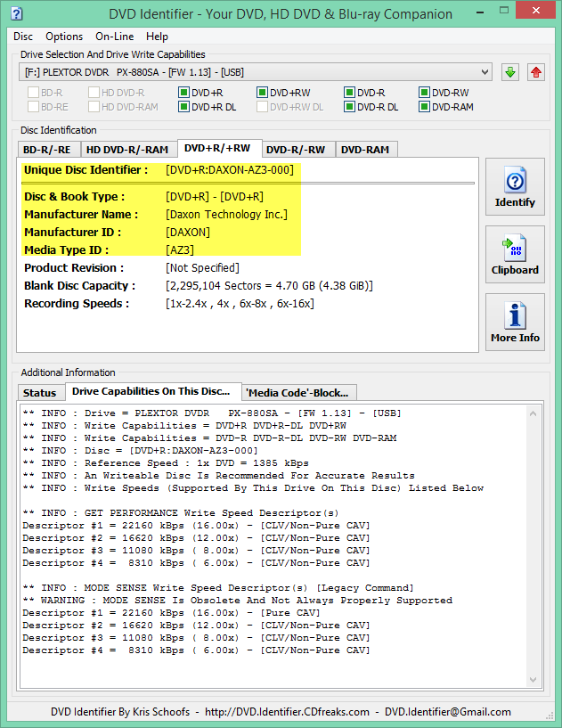Click the green down arrow drive button
This screenshot has width=562, height=728.
coord(510,72)
